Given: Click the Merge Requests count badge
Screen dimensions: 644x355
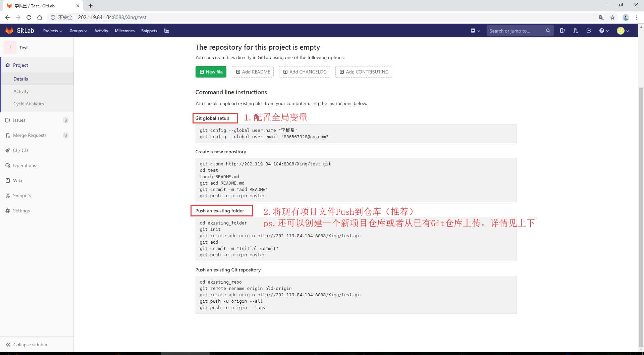Looking at the screenshot, I should pyautogui.click(x=66, y=135).
